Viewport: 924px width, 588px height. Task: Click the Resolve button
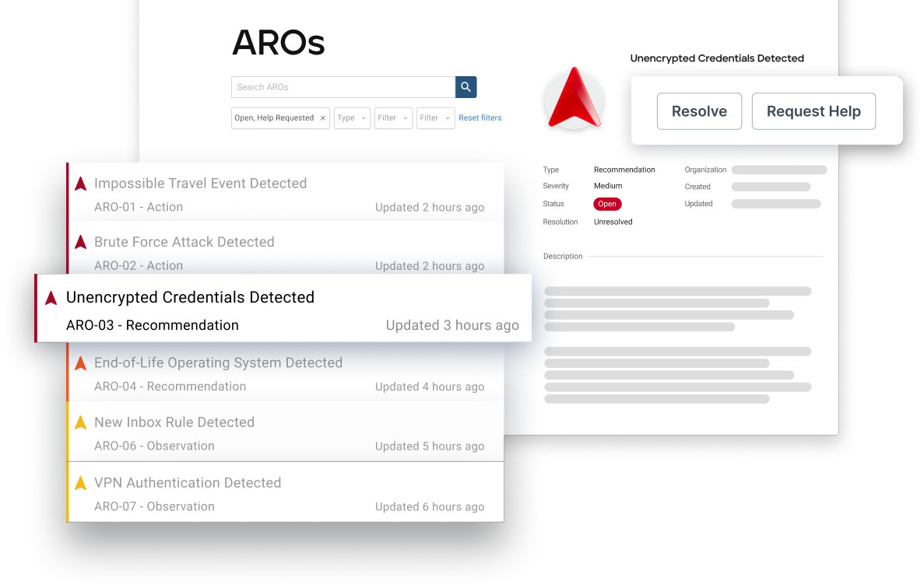pos(699,111)
